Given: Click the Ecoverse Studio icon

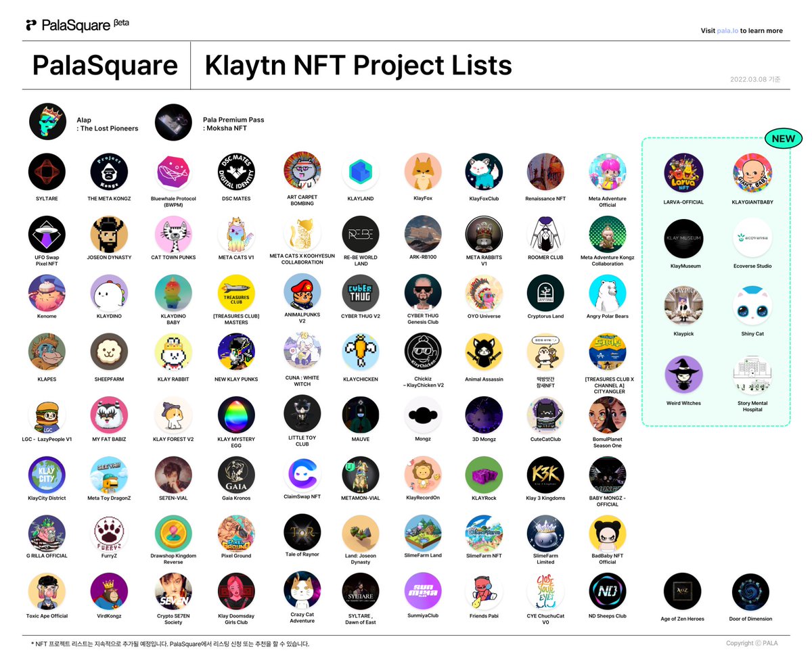Looking at the screenshot, I should (x=752, y=238).
